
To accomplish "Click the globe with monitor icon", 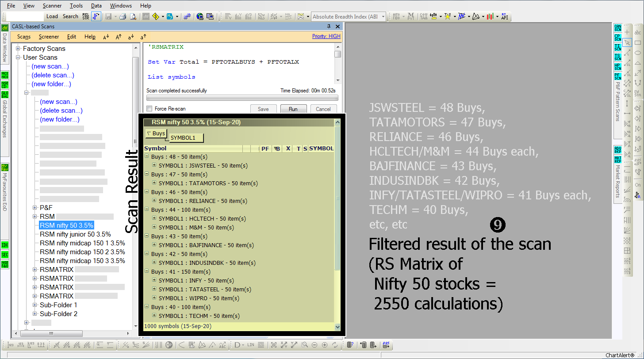I will [x=200, y=16].
